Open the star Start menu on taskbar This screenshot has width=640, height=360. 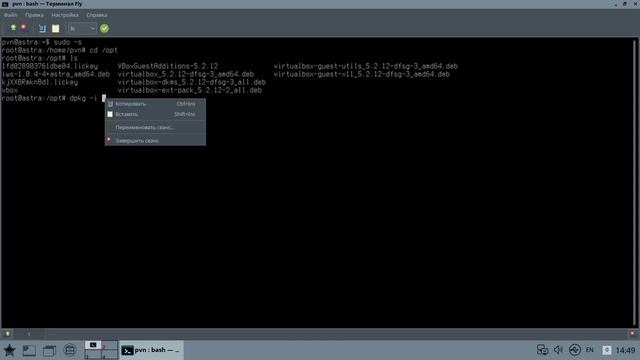[9, 350]
